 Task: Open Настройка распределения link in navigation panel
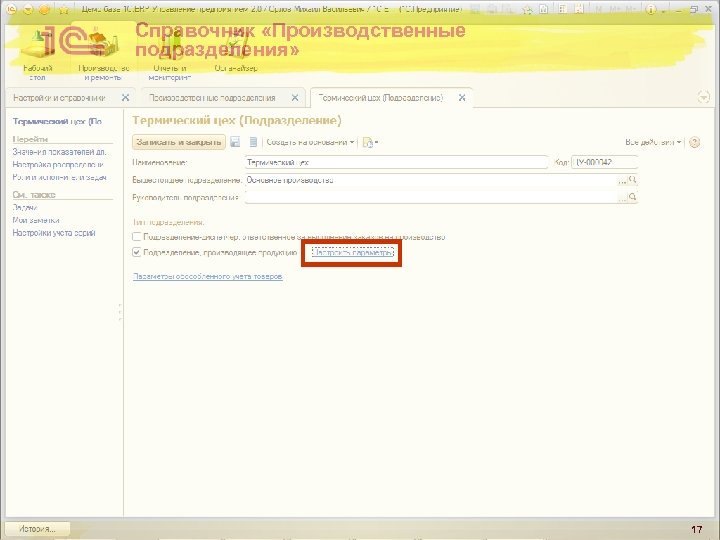(x=58, y=164)
